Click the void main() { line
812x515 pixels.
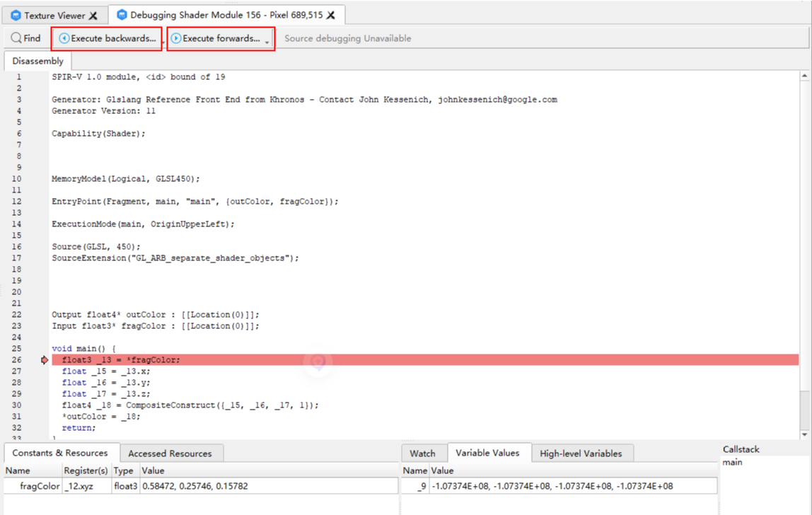(x=84, y=349)
